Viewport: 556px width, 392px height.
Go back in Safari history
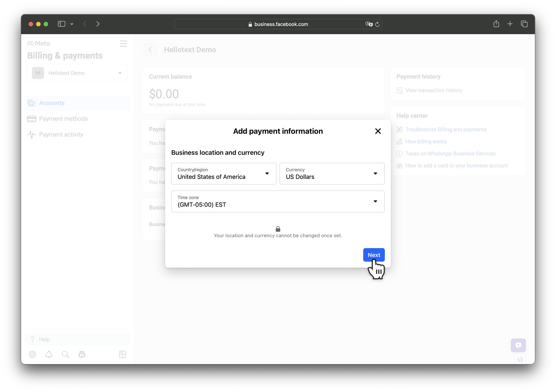84,24
